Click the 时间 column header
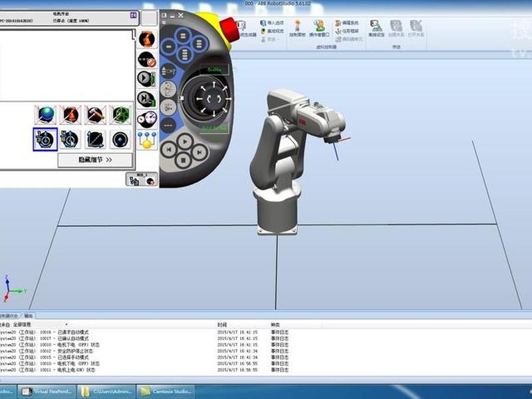Screen dimensions: 532x399 point(222,325)
